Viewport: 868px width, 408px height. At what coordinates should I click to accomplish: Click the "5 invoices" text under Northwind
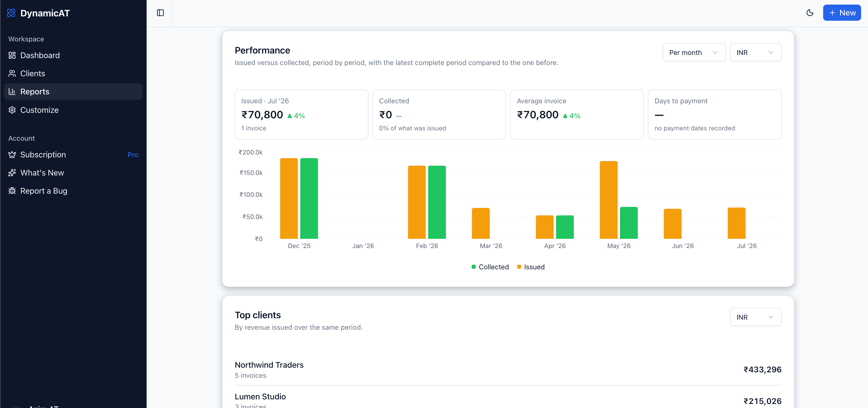point(250,375)
